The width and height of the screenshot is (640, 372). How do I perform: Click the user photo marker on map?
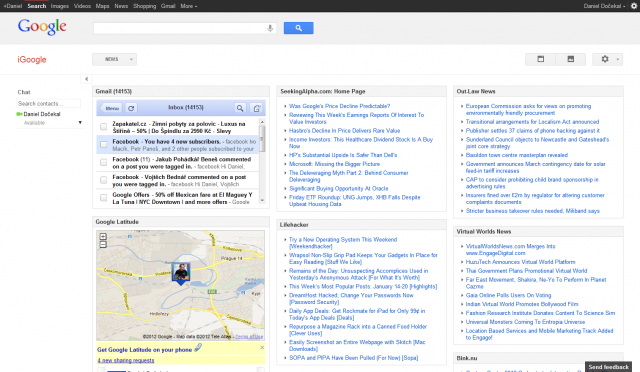pos(181,273)
